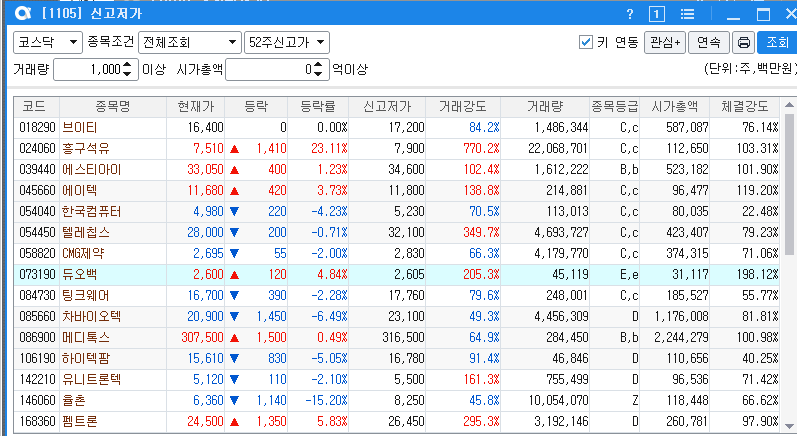
Task: Click the grade Z in 율촌 row
Action: pyautogui.click(x=635, y=400)
